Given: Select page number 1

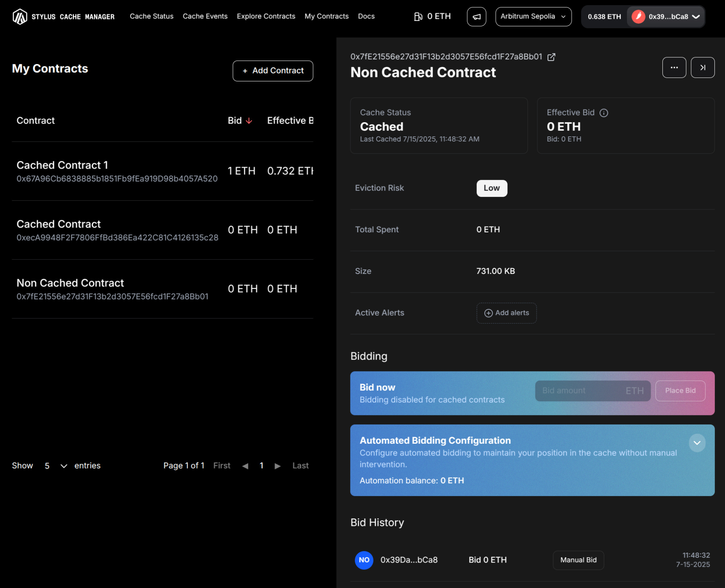Looking at the screenshot, I should tap(262, 466).
